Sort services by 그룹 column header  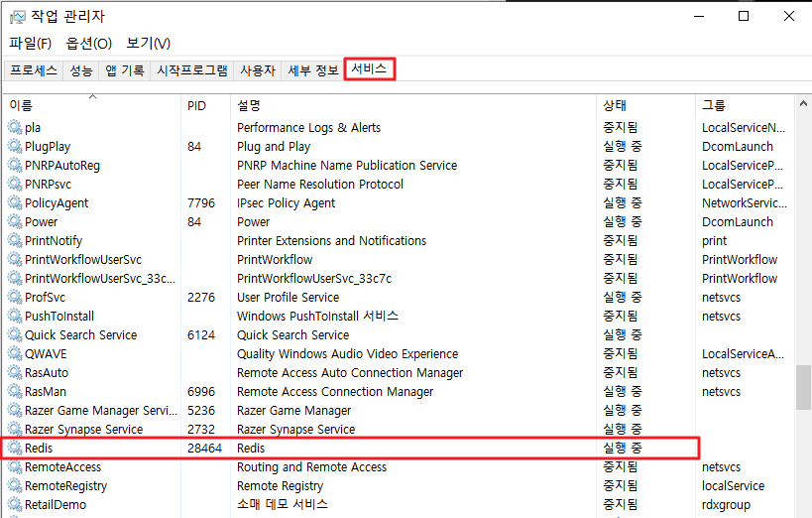click(745, 105)
